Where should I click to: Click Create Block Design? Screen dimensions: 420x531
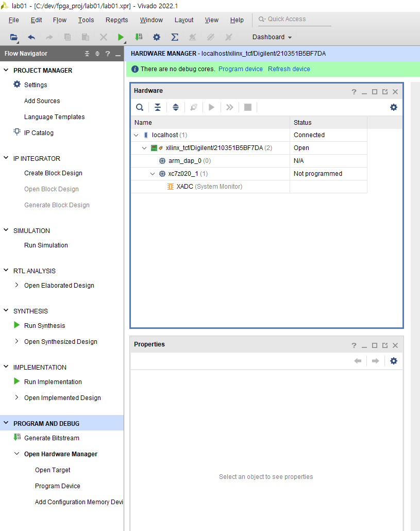53,173
